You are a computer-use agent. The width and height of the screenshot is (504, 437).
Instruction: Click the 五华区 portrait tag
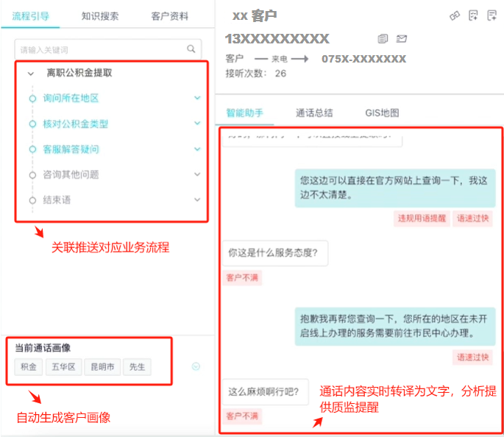(x=63, y=367)
